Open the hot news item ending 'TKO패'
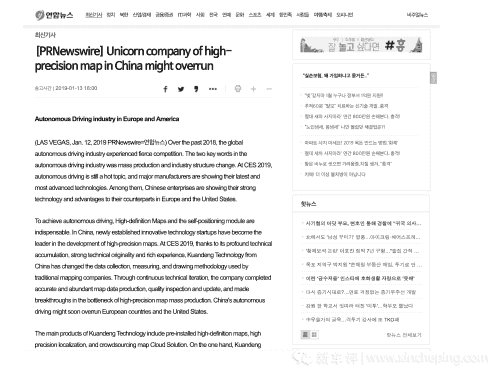This screenshot has height=368, width=493. tap(352, 320)
